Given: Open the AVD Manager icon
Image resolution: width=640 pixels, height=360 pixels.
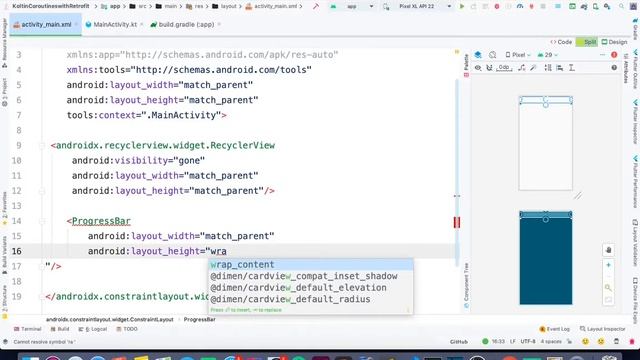Looking at the screenshot, I should pyautogui.click(x=596, y=7).
